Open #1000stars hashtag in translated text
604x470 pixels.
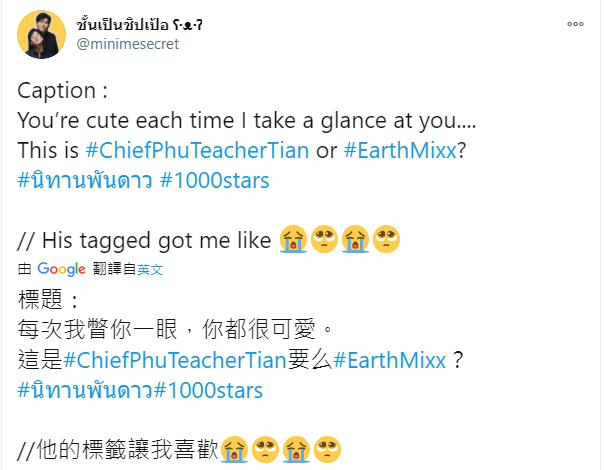tap(208, 390)
